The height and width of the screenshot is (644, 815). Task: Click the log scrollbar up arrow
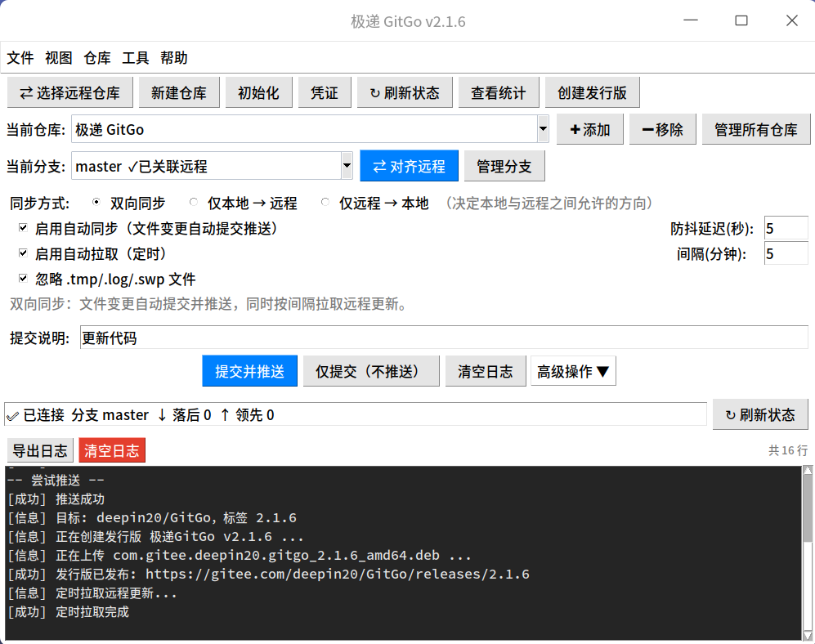tap(808, 471)
